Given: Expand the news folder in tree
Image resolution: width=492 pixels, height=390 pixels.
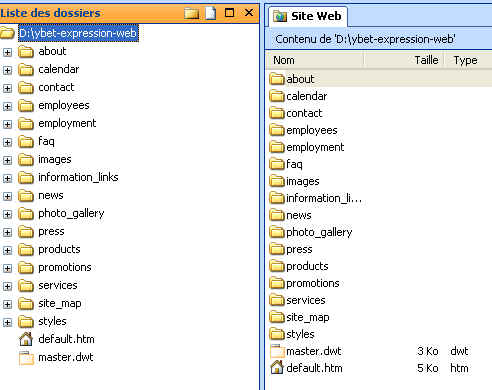Looking at the screenshot, I should (7, 196).
